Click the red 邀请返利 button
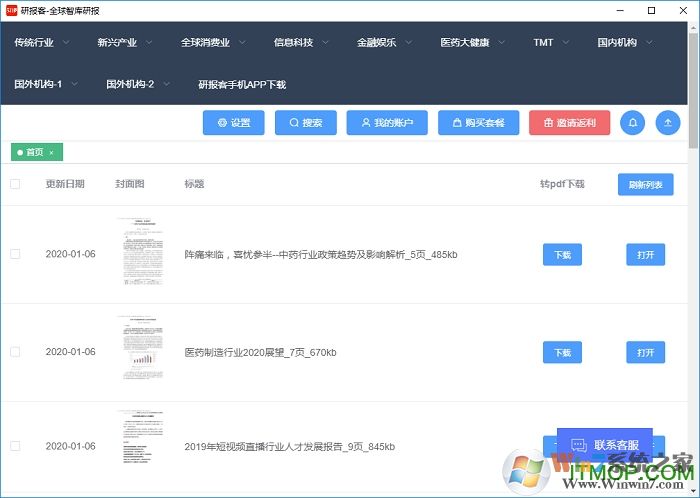 (570, 123)
